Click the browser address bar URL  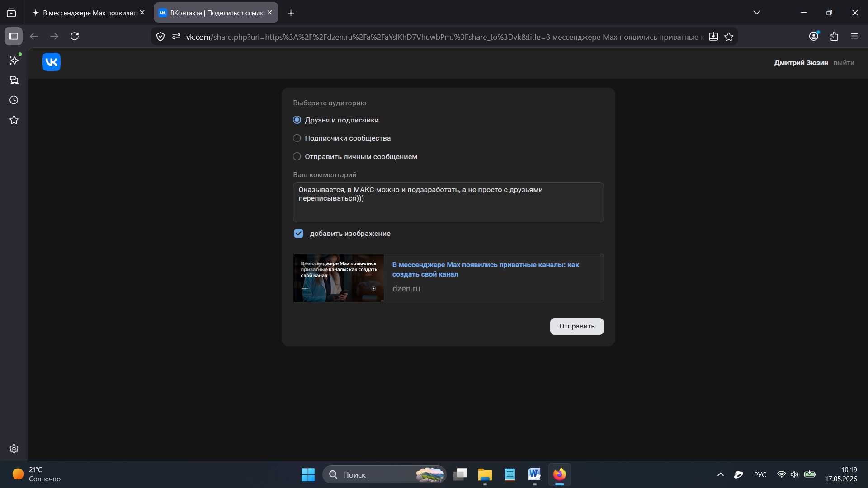(x=444, y=37)
